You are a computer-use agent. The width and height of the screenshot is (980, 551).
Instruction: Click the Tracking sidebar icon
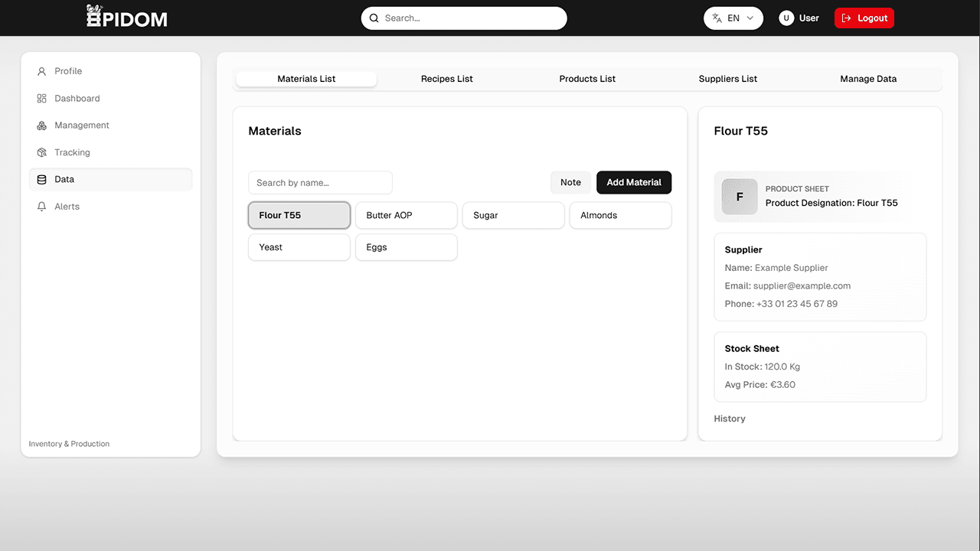[x=41, y=152]
